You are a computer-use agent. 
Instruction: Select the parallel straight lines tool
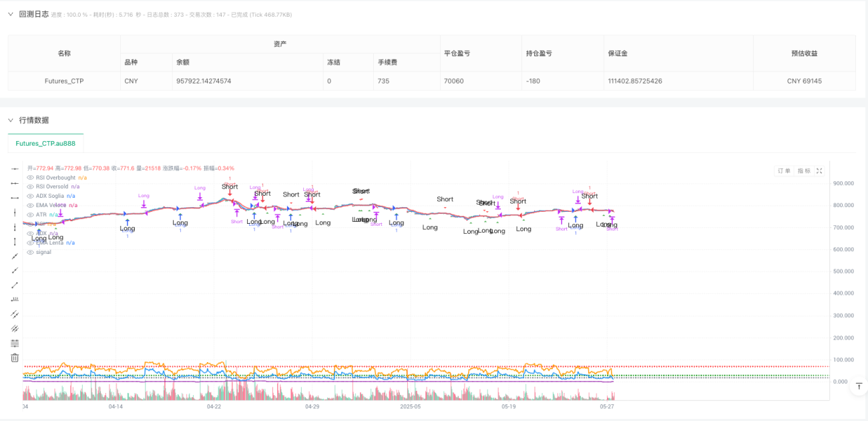[x=15, y=314]
